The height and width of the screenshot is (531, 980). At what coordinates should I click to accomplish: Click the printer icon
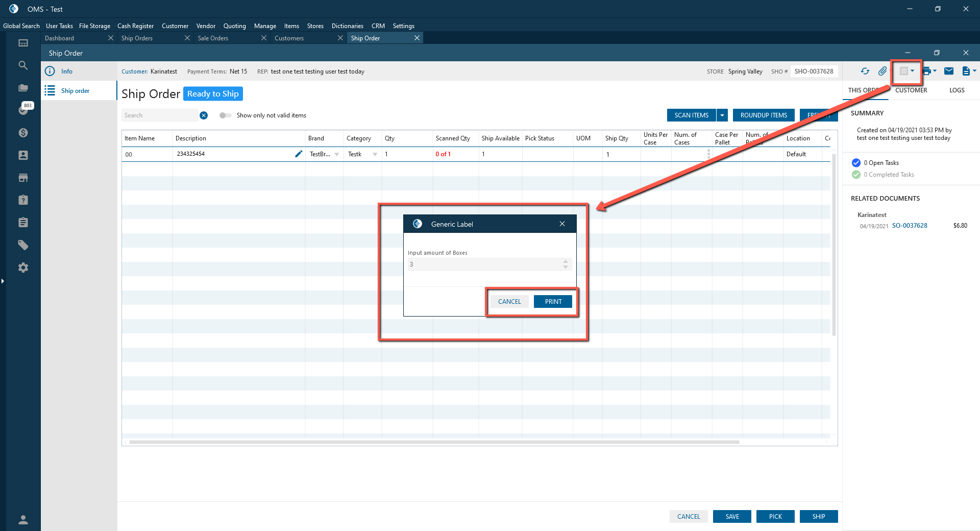coord(927,71)
